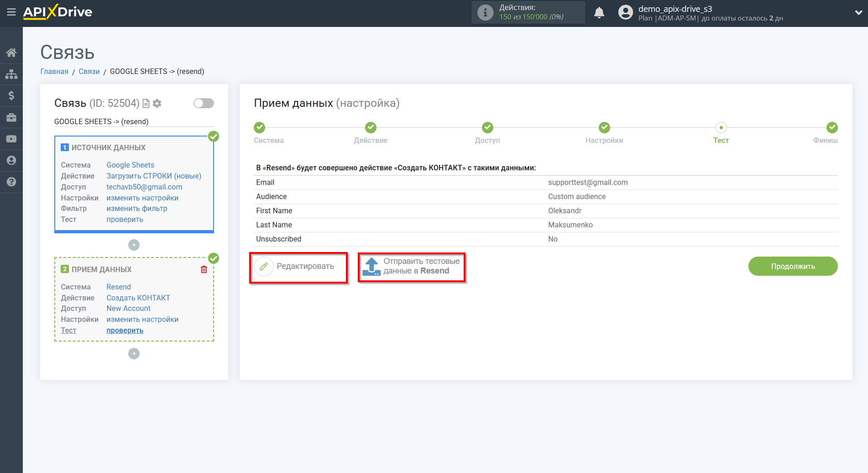868x473 pixels.
Task: Open the hamburger menu in header
Action: click(11, 12)
